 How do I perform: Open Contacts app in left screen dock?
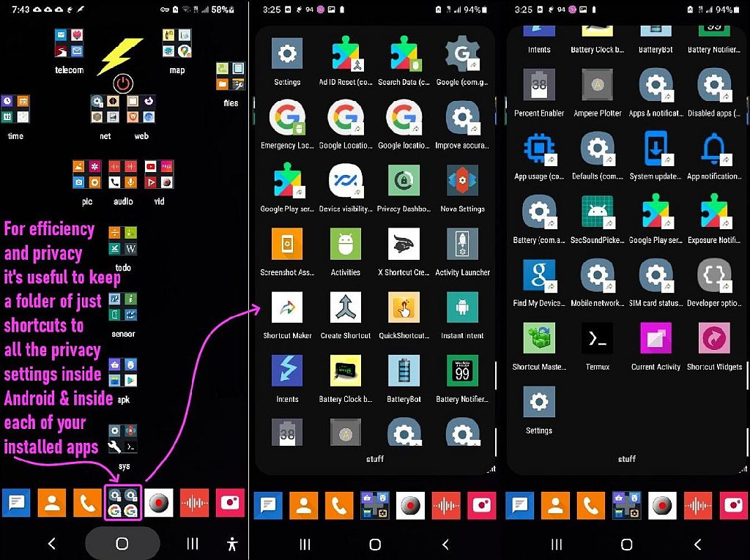pyautogui.click(x=52, y=503)
